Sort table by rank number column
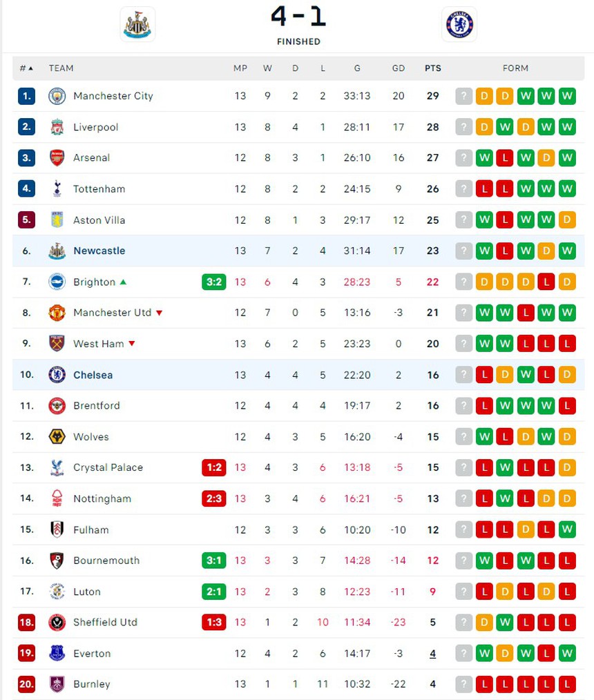The width and height of the screenshot is (594, 700). coord(26,68)
